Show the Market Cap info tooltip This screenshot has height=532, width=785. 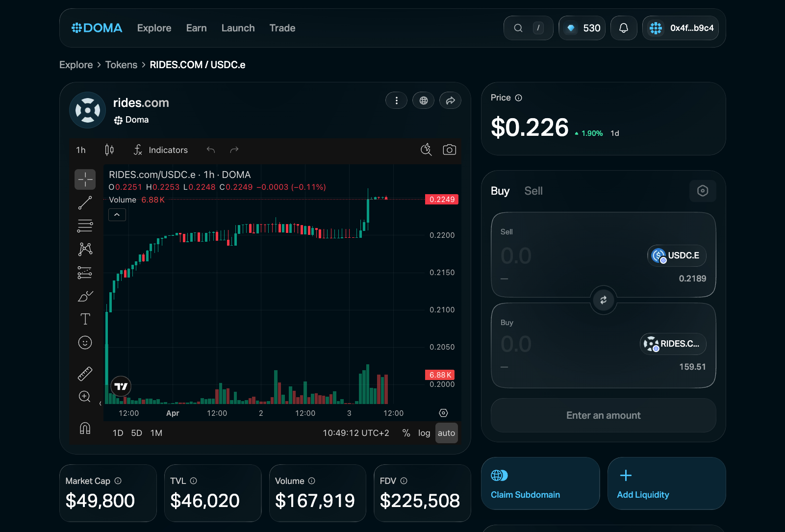pyautogui.click(x=118, y=481)
